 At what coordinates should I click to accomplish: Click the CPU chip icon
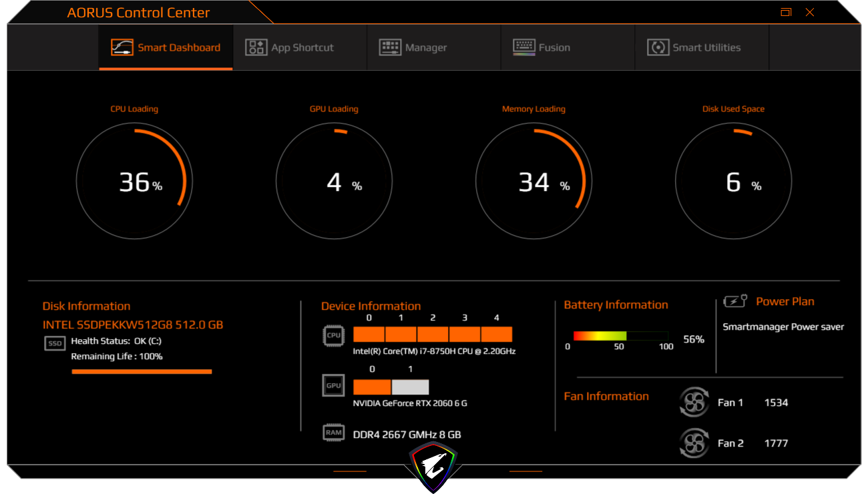(x=333, y=335)
